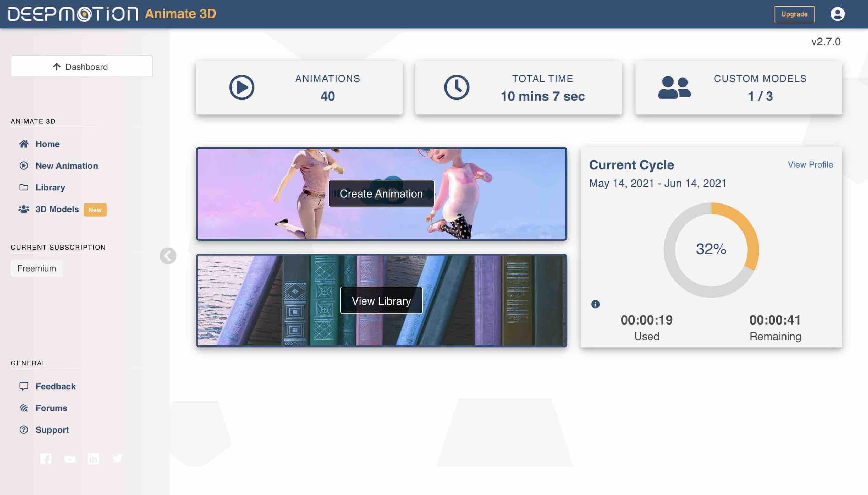This screenshot has width=868, height=495.
Task: Click the Animations play circle icon
Action: (x=242, y=87)
